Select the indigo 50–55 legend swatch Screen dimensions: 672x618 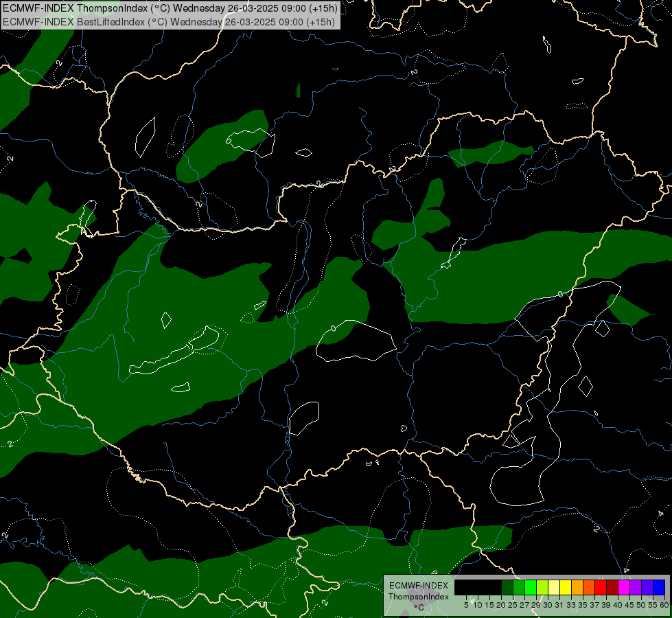pyautogui.click(x=647, y=587)
